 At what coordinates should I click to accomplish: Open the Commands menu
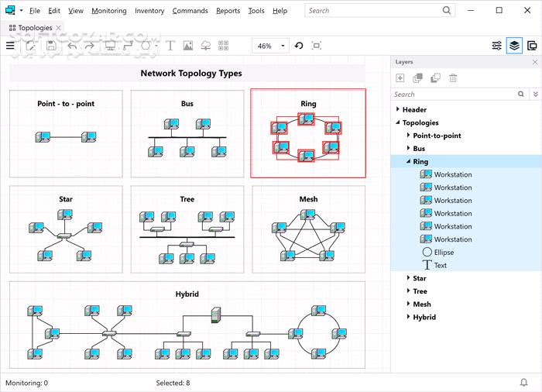click(190, 11)
